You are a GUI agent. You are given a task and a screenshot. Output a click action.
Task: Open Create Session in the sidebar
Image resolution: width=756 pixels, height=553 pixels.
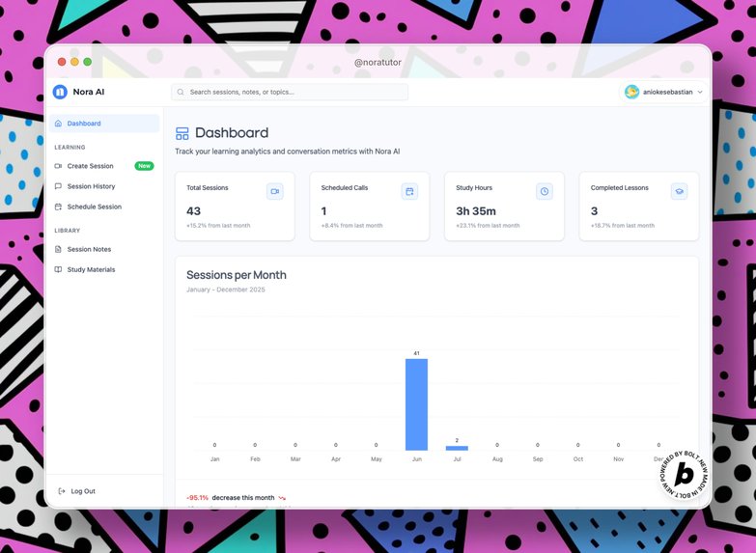tap(104, 166)
